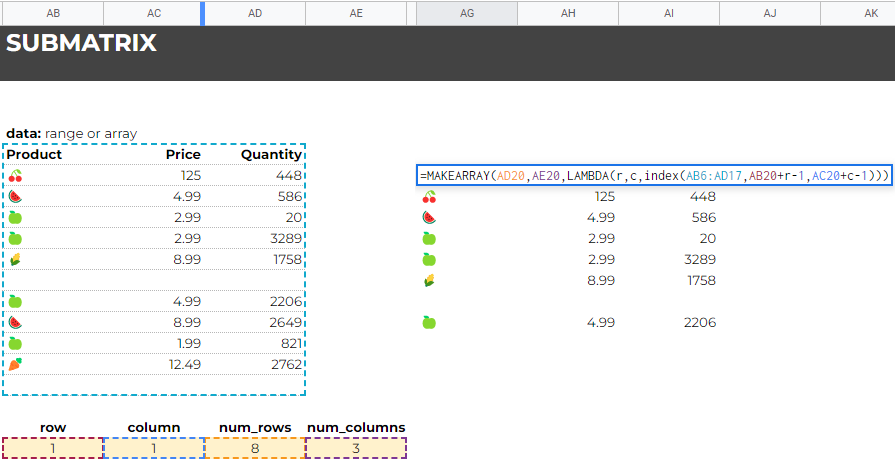Select the carrot emoji in the row with price 12.49
This screenshot has width=895, height=467.
[x=15, y=364]
